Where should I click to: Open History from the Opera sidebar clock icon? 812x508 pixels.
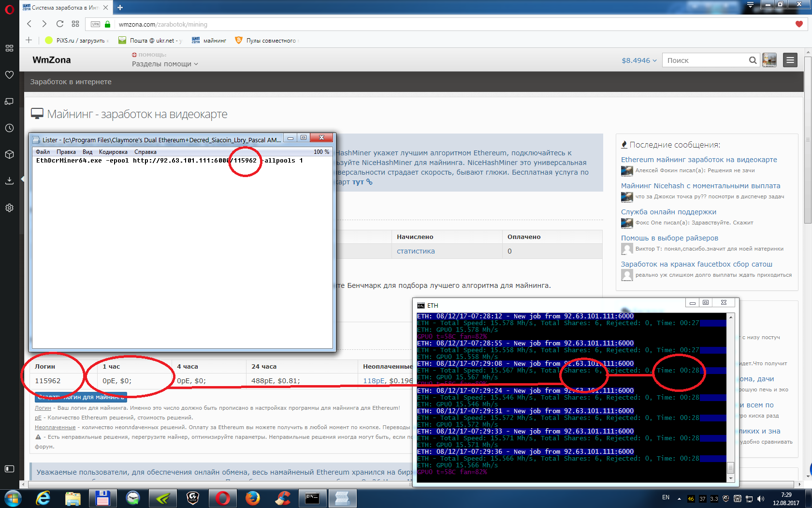click(9, 128)
